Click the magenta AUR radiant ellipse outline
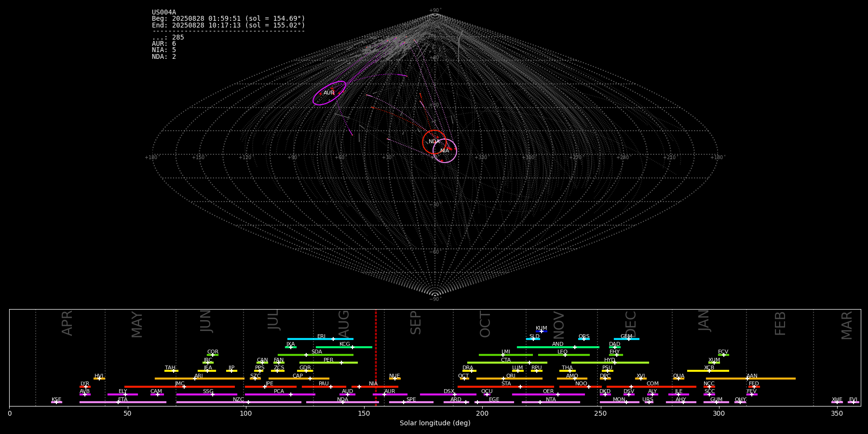 [329, 93]
